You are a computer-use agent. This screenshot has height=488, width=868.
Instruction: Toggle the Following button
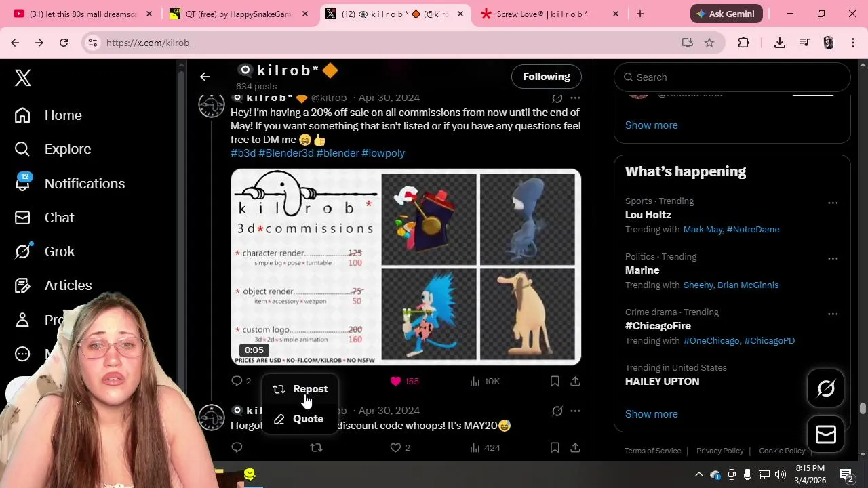tap(547, 77)
